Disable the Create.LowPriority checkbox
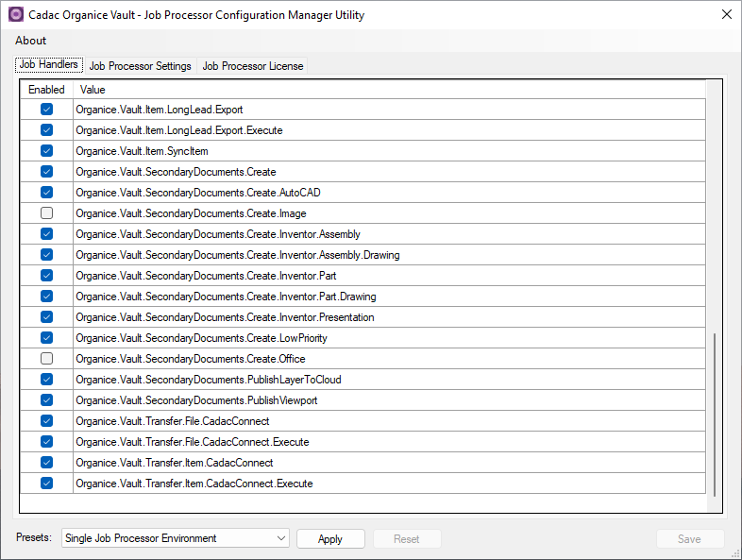 pos(46,338)
